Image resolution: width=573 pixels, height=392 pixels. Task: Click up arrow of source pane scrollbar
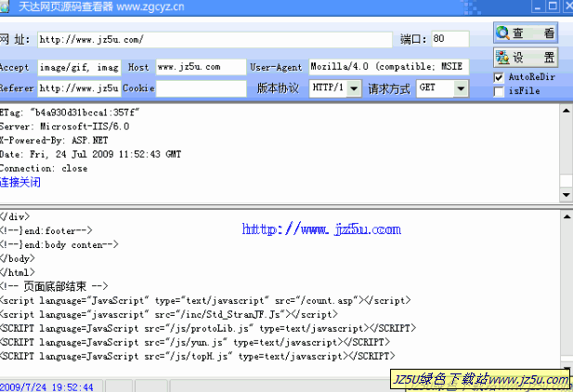[x=566, y=216]
